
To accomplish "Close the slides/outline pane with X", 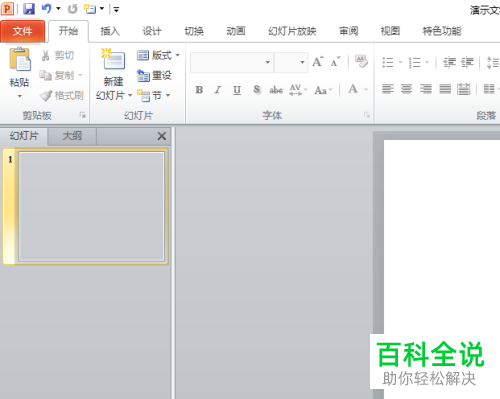I will pyautogui.click(x=162, y=136).
